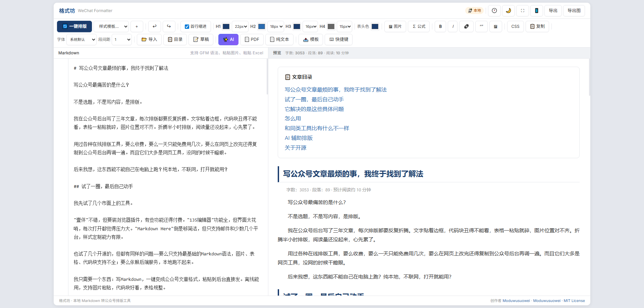644x308 pixels.
Task: Pick the H3 heading color swatch
Action: point(297,26)
